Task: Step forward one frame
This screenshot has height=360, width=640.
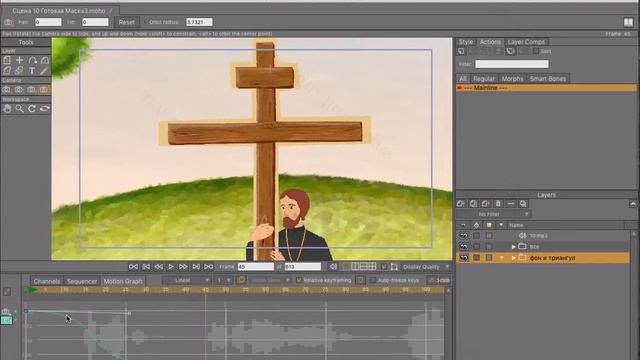Action: (x=183, y=267)
